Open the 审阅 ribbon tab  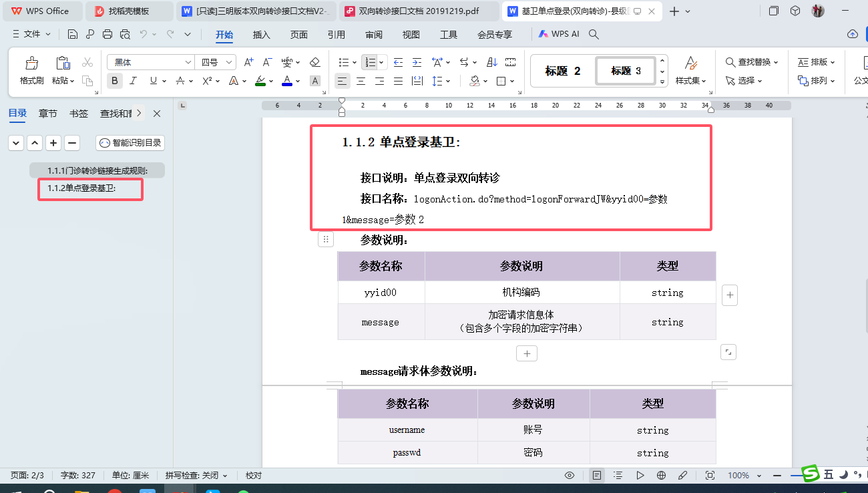coord(374,35)
